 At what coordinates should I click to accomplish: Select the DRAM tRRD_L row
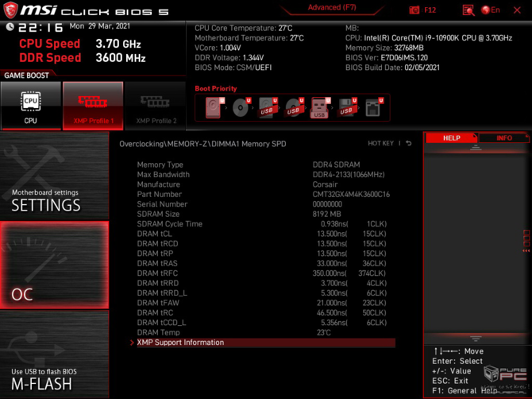(266, 292)
